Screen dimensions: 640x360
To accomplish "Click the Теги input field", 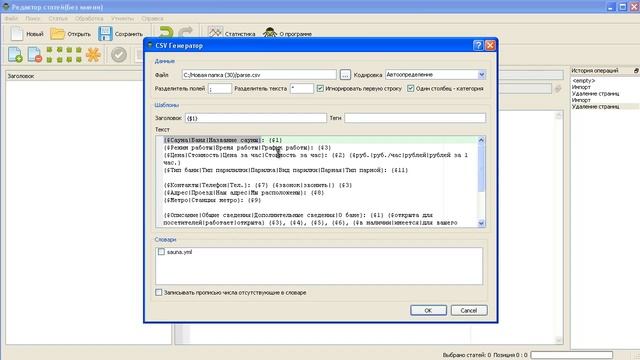I will (x=415, y=118).
